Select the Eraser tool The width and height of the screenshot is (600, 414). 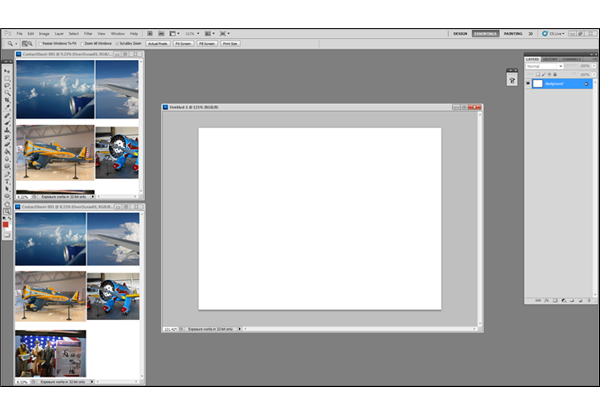tap(7, 144)
